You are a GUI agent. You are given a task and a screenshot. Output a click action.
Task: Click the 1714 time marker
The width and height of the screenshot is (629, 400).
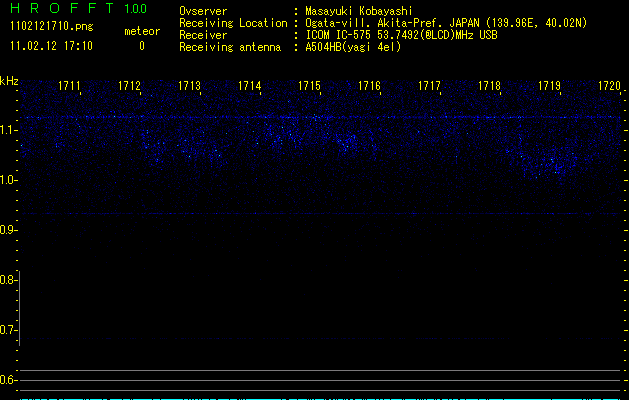(250, 86)
